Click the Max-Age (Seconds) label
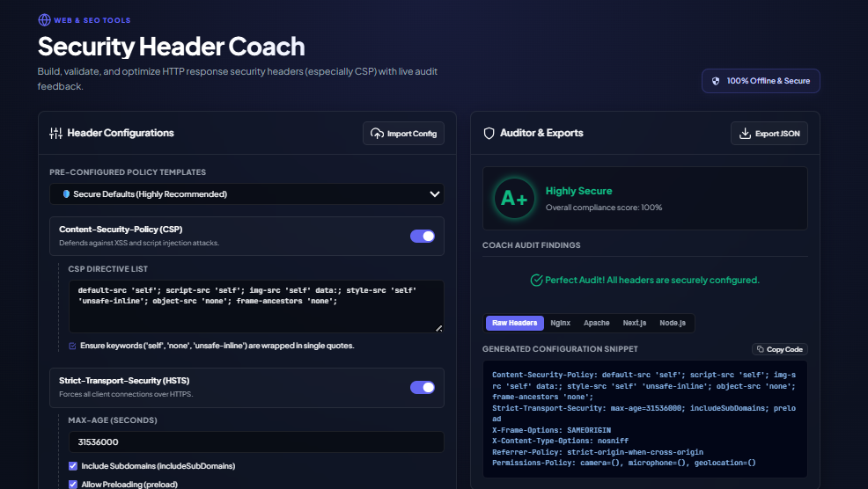 point(113,420)
